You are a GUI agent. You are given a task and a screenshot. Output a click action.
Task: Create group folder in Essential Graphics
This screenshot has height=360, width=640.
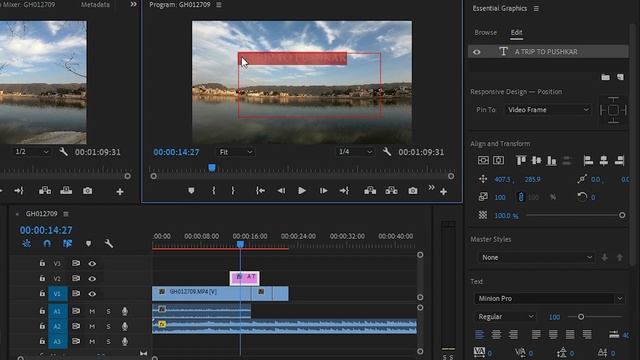pyautogui.click(x=605, y=77)
